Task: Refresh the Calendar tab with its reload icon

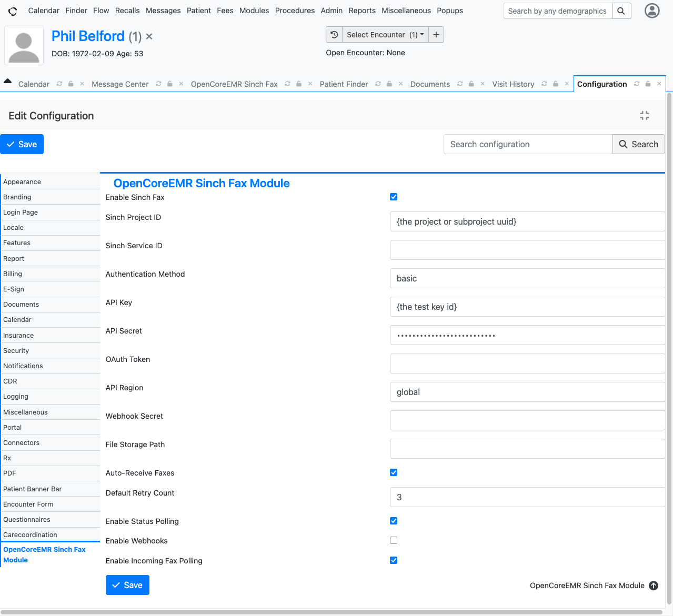Action: pyautogui.click(x=59, y=84)
